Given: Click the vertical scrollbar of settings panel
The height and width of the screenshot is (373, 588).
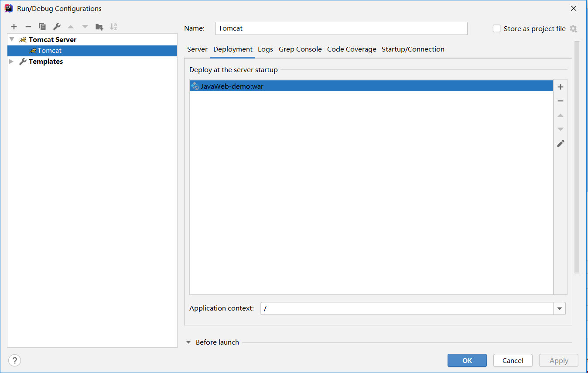Looking at the screenshot, I should [577, 157].
